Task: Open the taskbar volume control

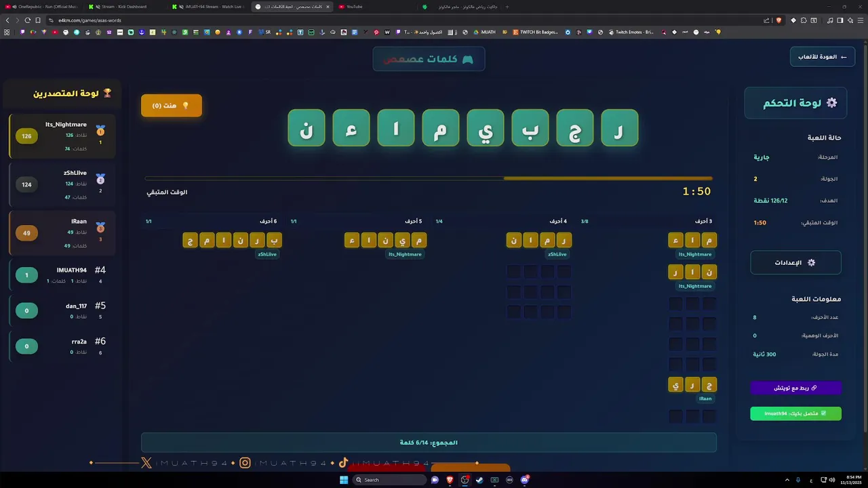Action: point(833,480)
